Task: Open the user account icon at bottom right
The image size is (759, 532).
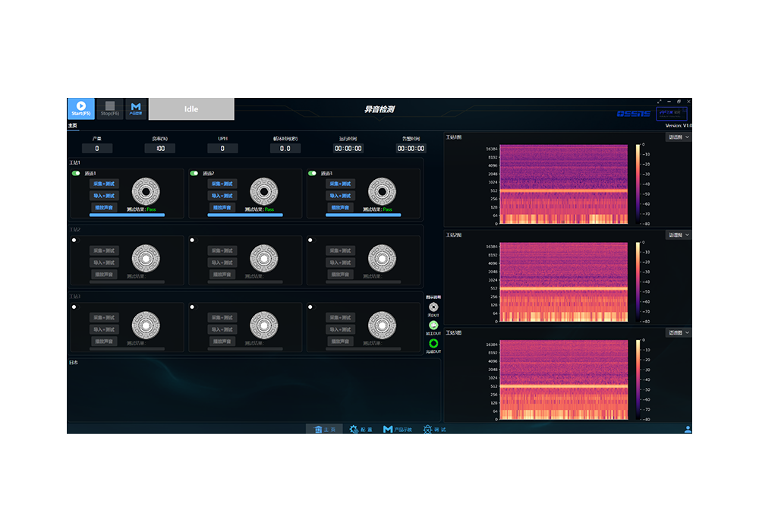Action: (688, 430)
